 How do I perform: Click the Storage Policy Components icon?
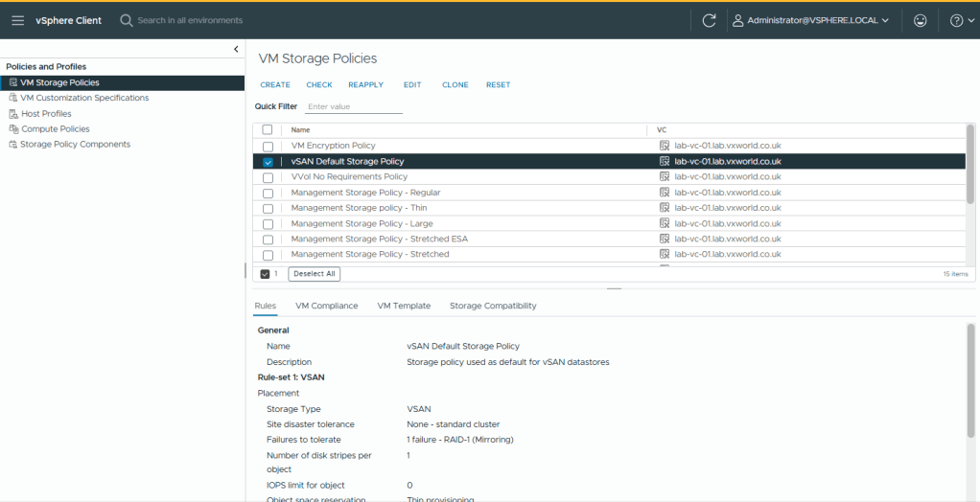12,145
